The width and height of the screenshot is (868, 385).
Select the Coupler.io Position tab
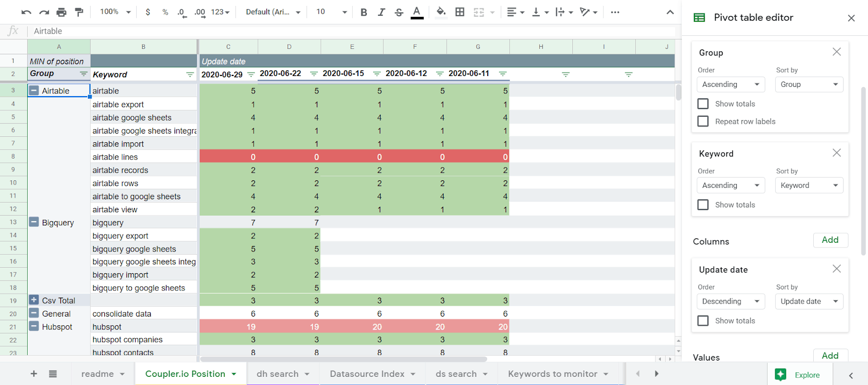coord(190,374)
